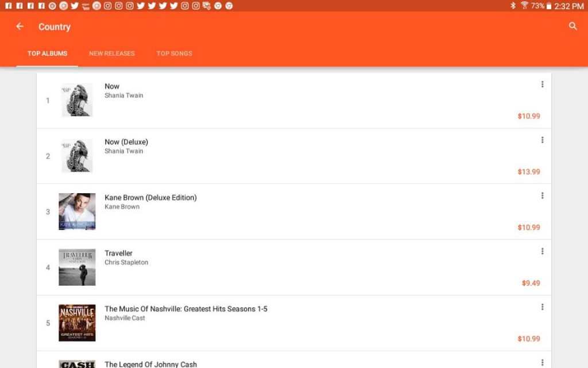Show more options for Kane Brown (Deluxe Edition)
Viewport: 588px width, 368px height.
pyautogui.click(x=542, y=195)
